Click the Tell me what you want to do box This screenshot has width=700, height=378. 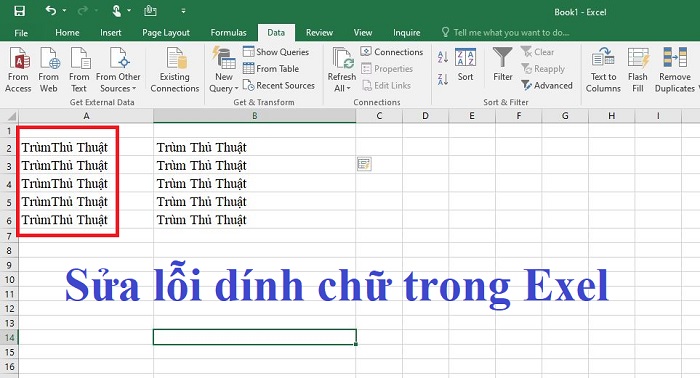pos(505,33)
